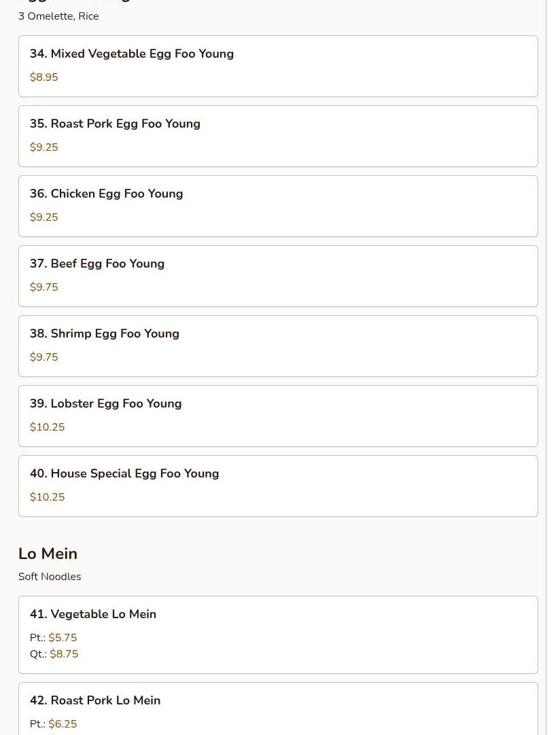Open Roast Pork Egg Foo Young card
Viewport: 560px width, 735px height.
coord(278,136)
